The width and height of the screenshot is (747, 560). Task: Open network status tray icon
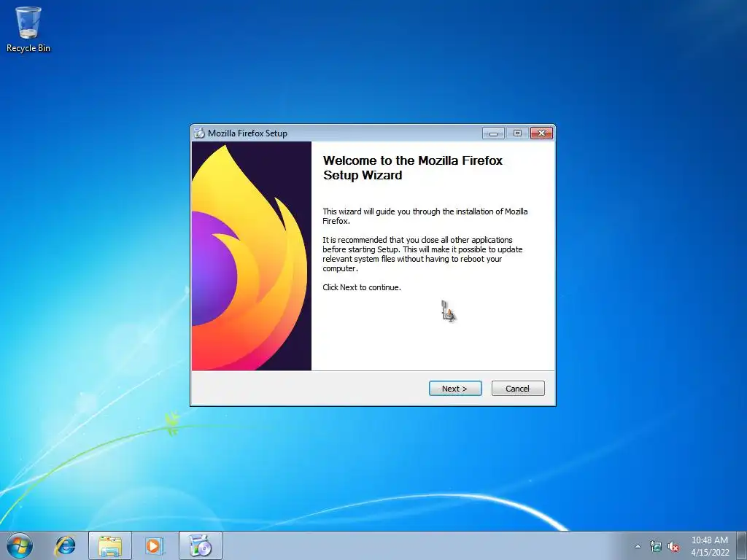[656, 547]
